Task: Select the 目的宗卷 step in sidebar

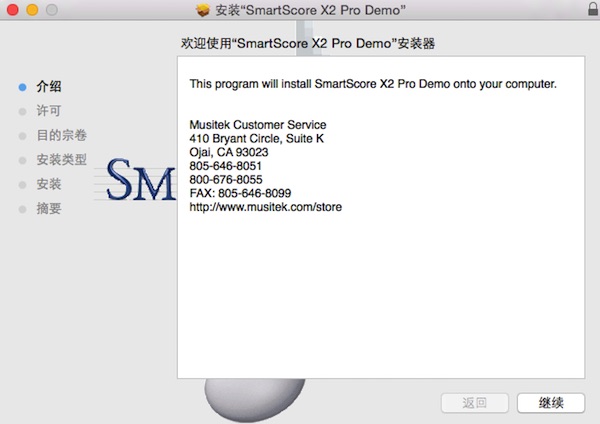Action: click(x=61, y=135)
